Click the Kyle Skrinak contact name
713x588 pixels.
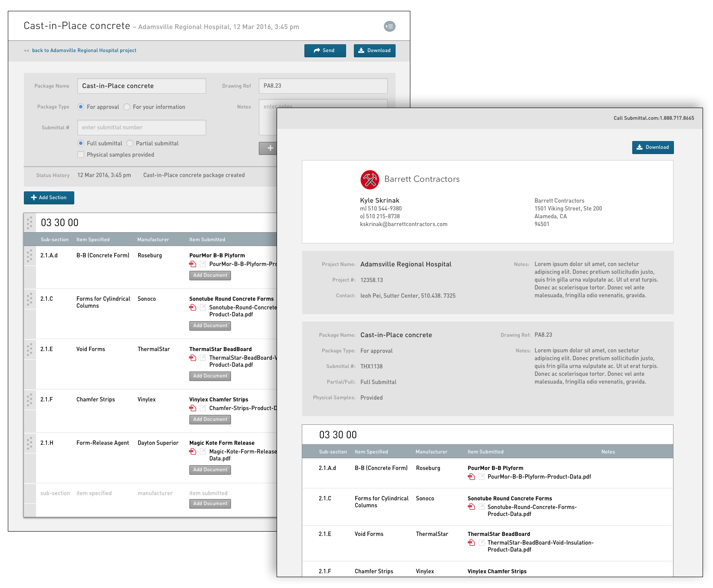coord(380,200)
